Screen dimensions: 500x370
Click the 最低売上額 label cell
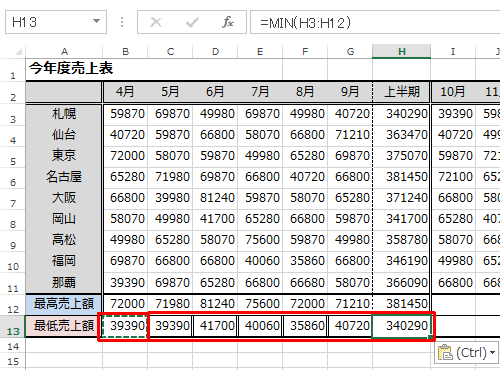point(64,326)
